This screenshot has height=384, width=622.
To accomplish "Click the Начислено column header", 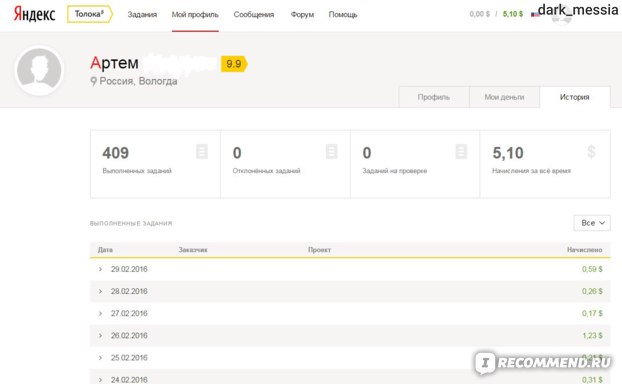I will coord(584,250).
